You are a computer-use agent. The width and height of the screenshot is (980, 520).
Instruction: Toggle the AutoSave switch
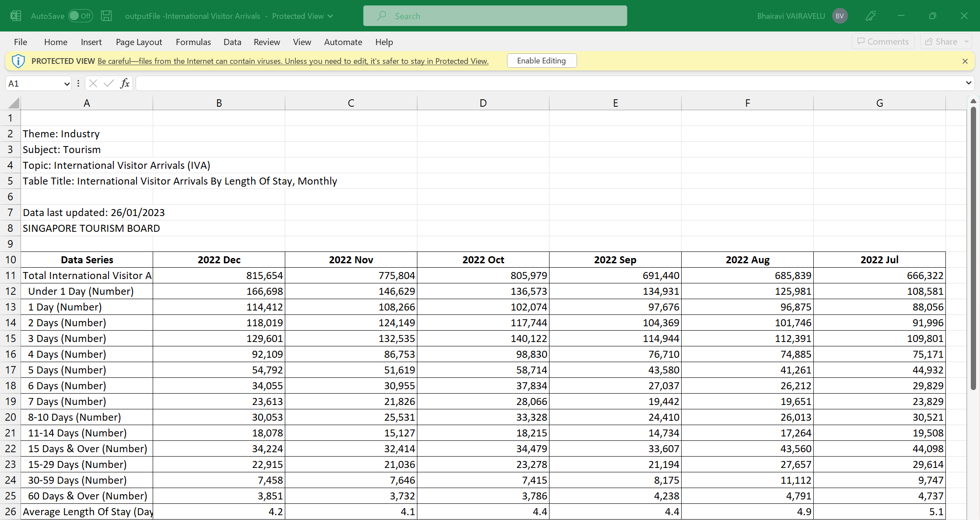coord(81,16)
